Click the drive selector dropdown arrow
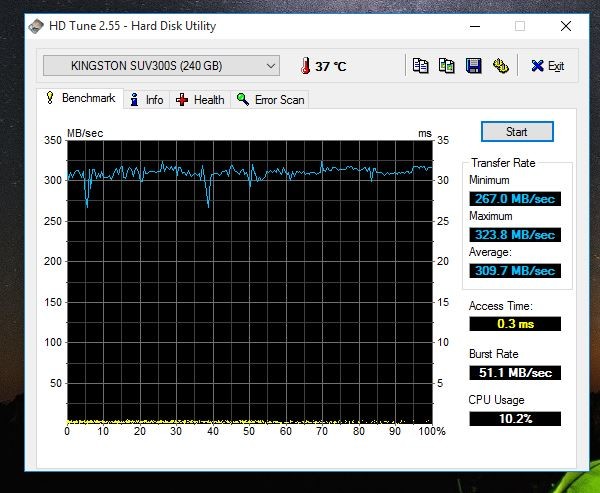This screenshot has width=600, height=493. pos(271,66)
